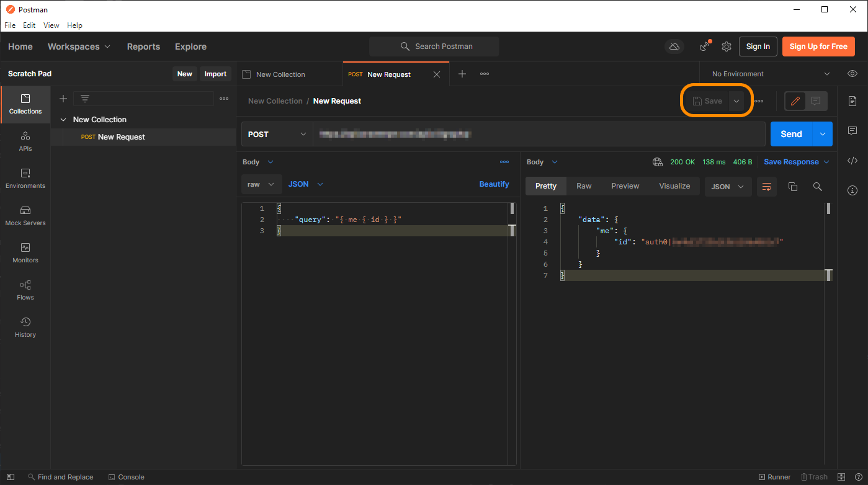The image size is (868, 485).
Task: Click the plus icon to create new collection
Action: pyautogui.click(x=63, y=99)
